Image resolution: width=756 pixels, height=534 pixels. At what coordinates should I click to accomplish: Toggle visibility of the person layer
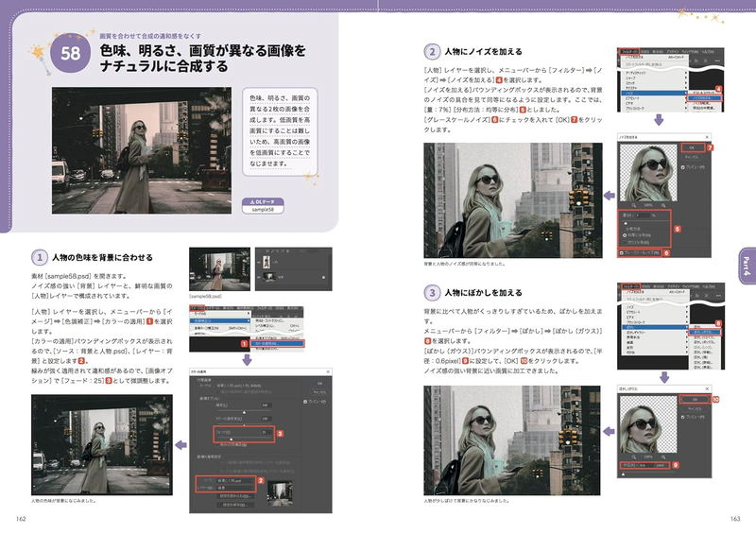[x=259, y=262]
